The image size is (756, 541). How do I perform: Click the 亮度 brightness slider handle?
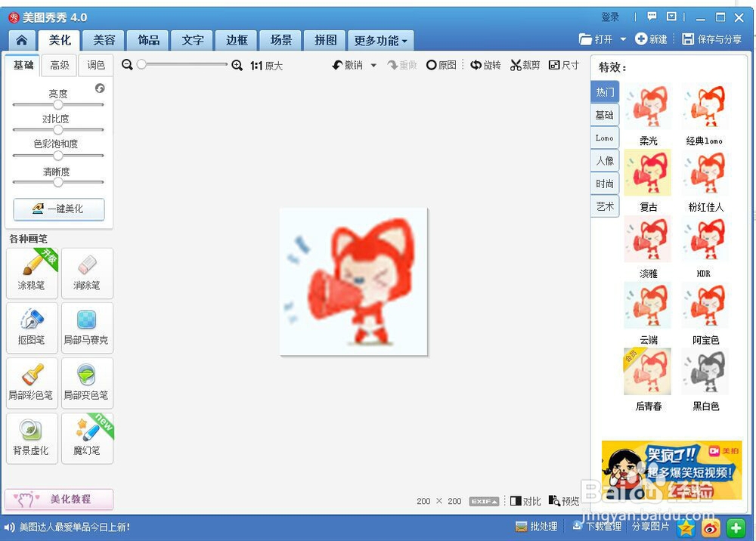coord(58,104)
